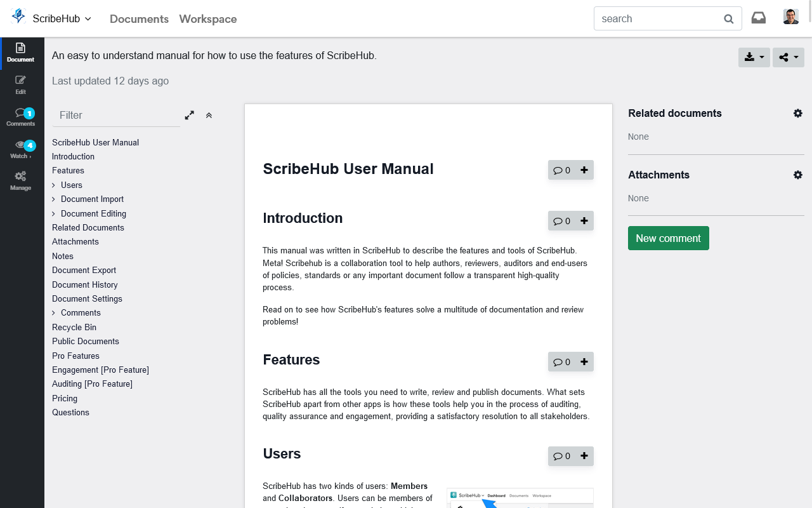This screenshot has width=812, height=508.
Task: Go to Pro Features in outline
Action: 75,356
